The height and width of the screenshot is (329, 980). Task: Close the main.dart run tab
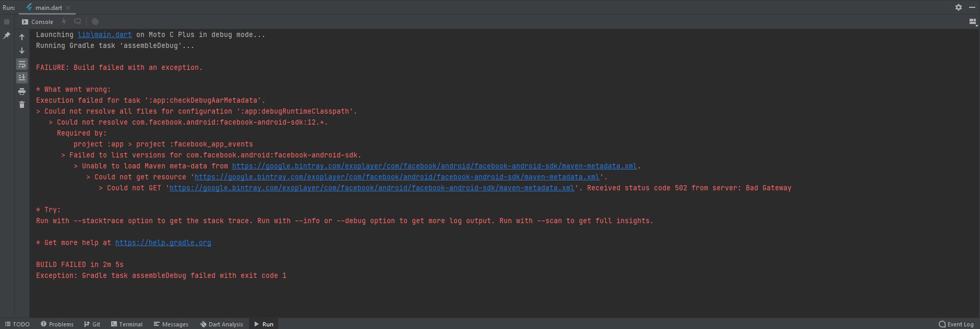click(x=68, y=8)
